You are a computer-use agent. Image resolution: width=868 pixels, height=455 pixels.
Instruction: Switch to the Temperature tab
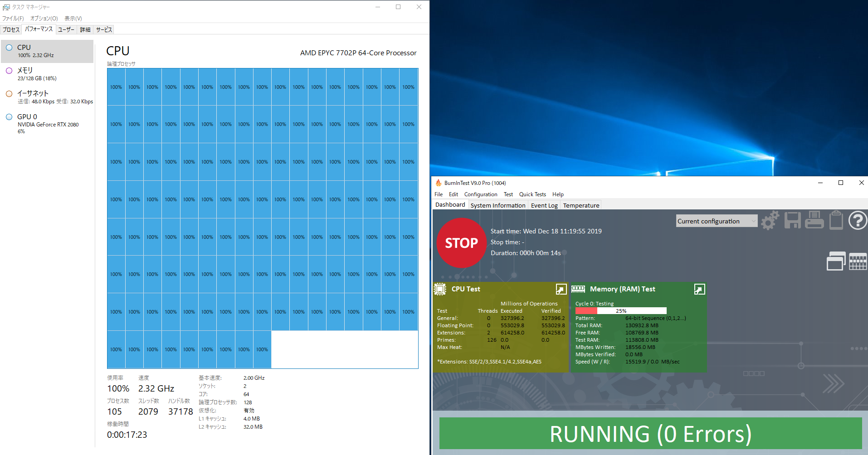point(581,205)
